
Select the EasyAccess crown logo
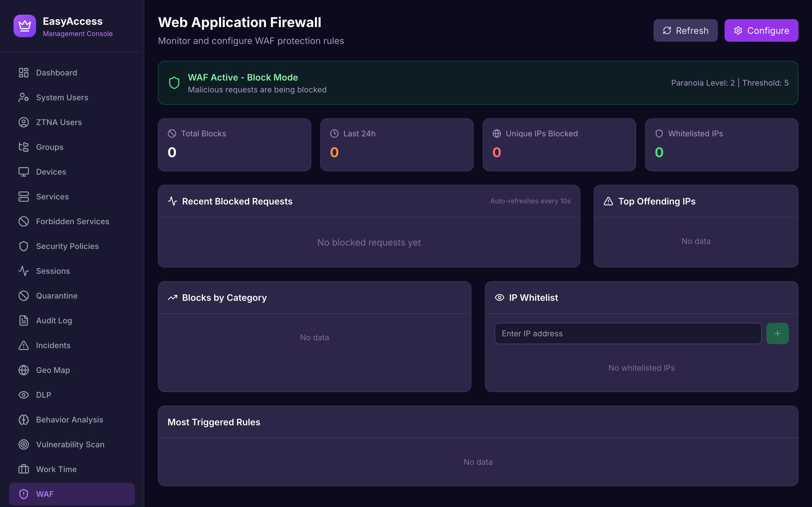24,25
